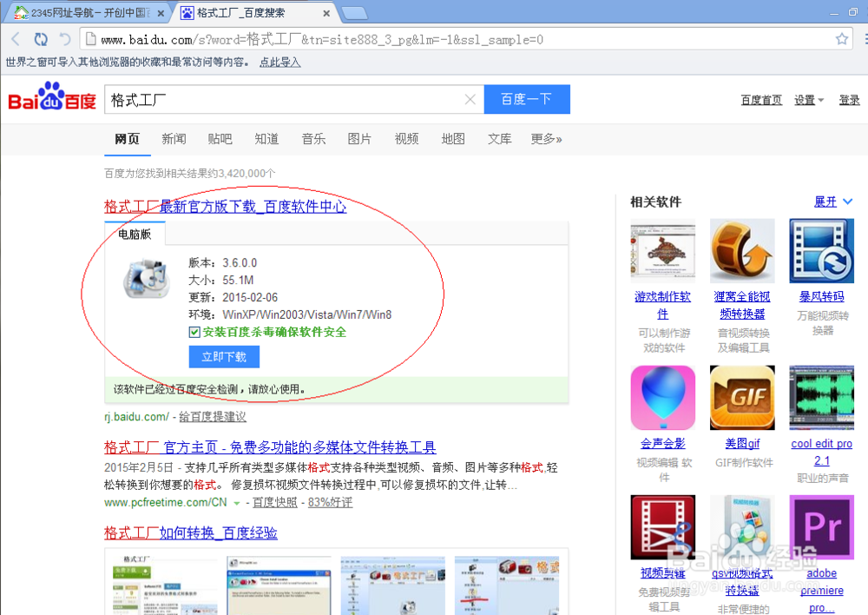This screenshot has width=868, height=615.
Task: Open 狸窝全能视频转换器 orange film icon
Action: click(x=742, y=250)
